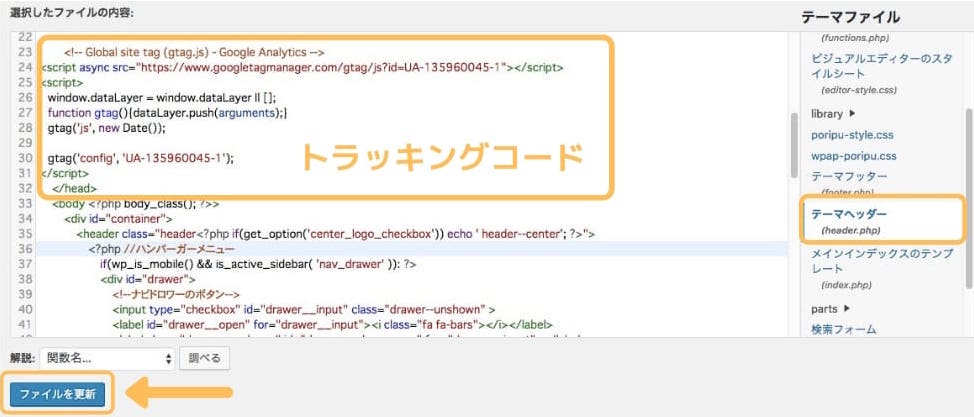Open the テーマヘッダー header.php file

click(849, 214)
